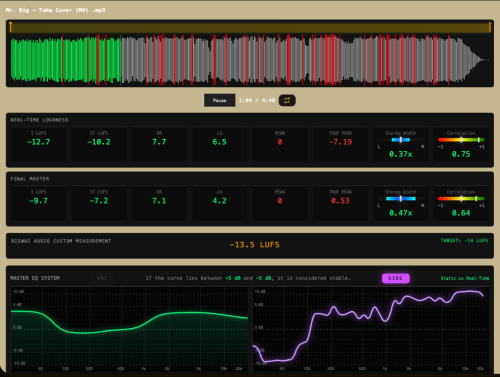Click the yellow loop region bar
The width and height of the screenshot is (500, 377).
click(250, 28)
